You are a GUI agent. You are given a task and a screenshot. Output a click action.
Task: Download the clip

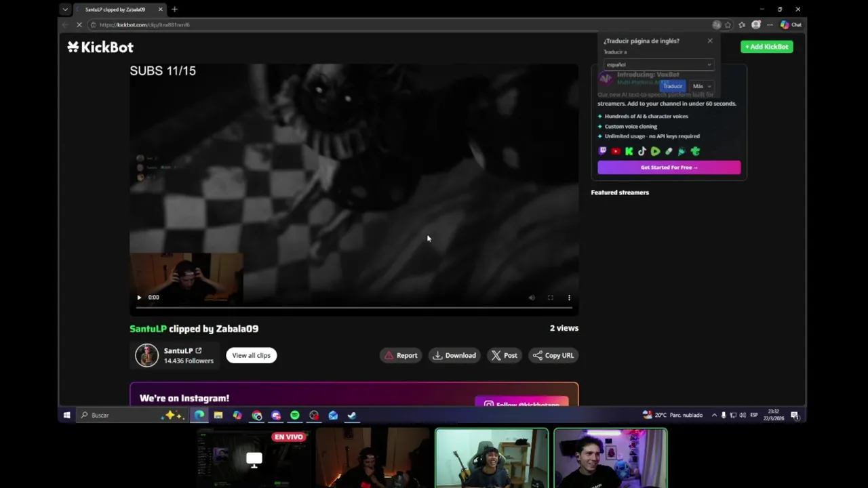pos(454,355)
